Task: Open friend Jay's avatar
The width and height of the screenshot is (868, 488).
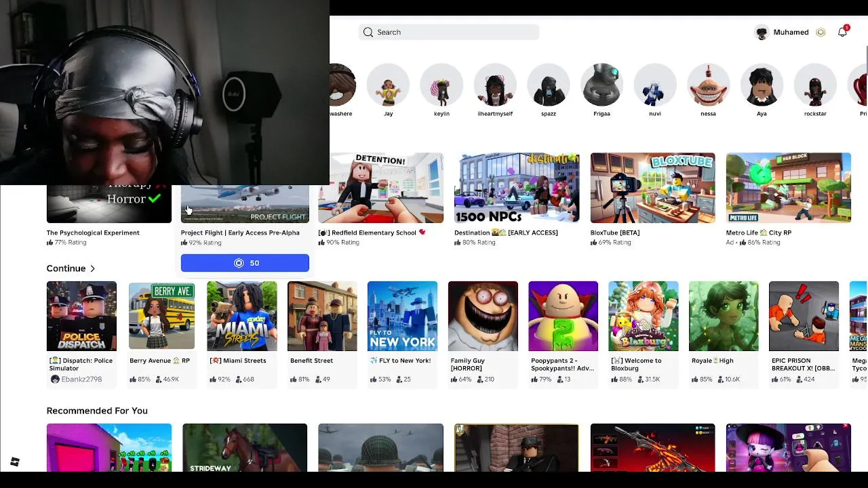Action: click(388, 85)
